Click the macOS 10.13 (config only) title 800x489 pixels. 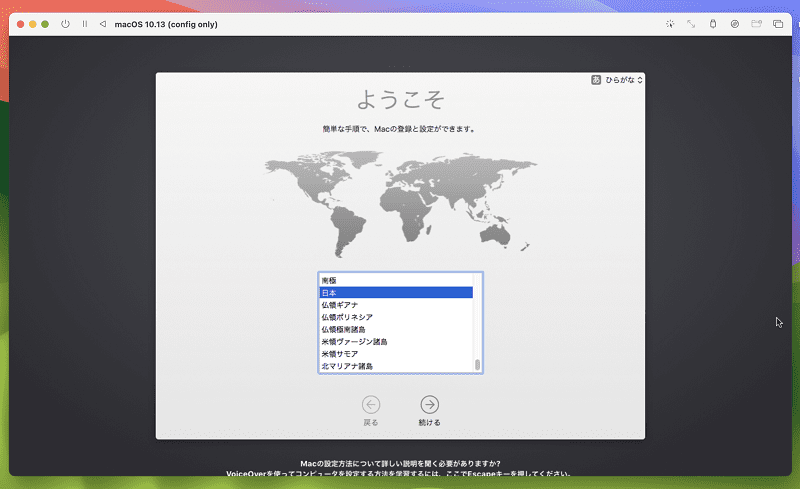coord(166,24)
